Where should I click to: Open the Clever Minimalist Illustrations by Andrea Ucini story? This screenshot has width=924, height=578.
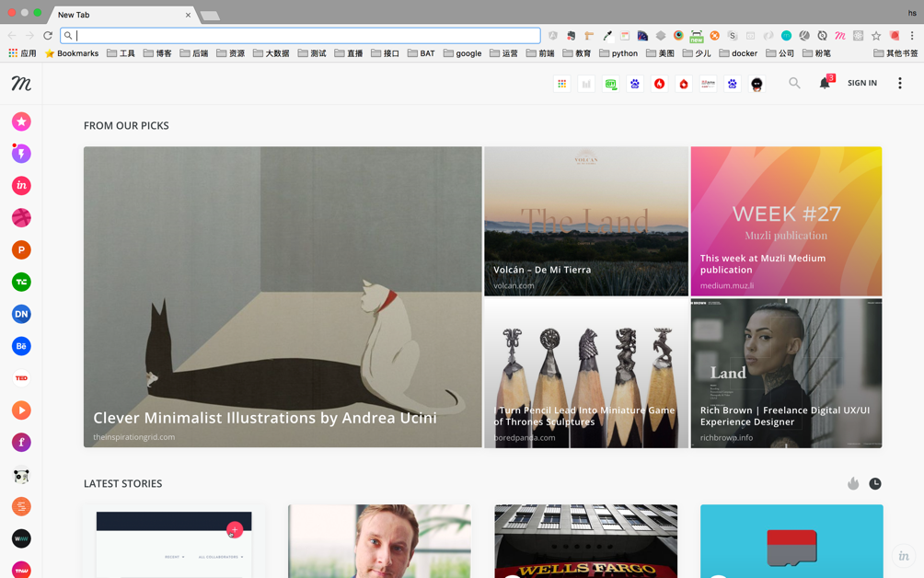(x=283, y=297)
